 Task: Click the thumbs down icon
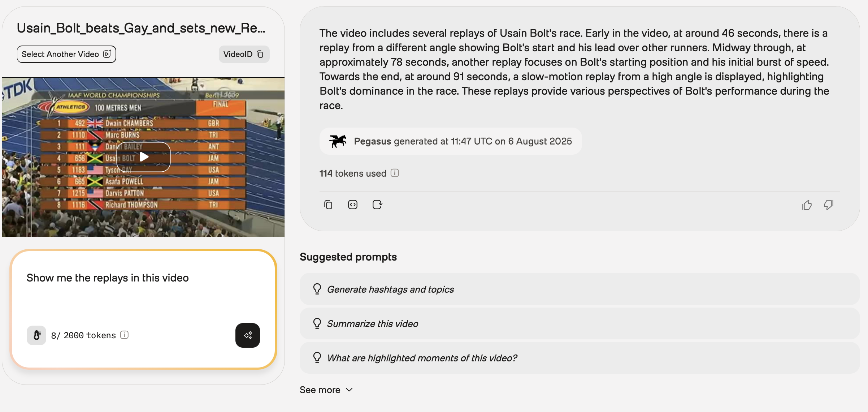tap(829, 205)
